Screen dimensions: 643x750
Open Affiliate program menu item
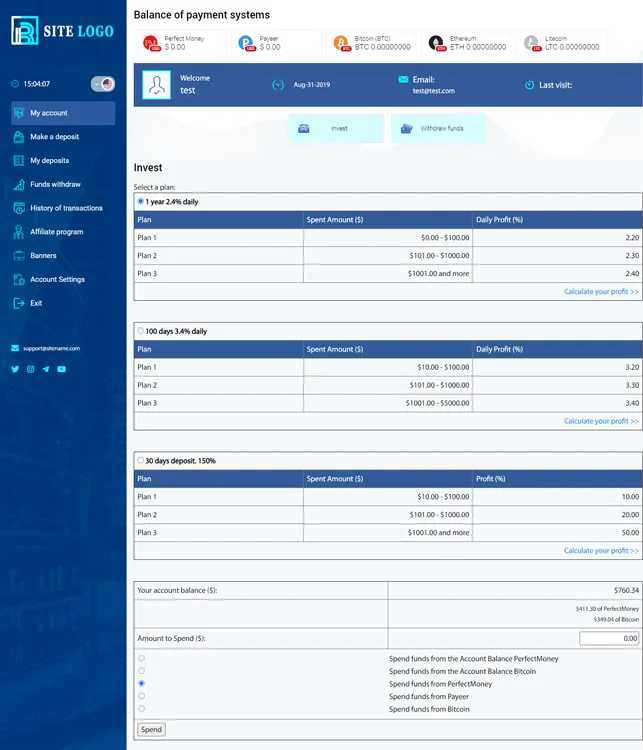[63, 232]
